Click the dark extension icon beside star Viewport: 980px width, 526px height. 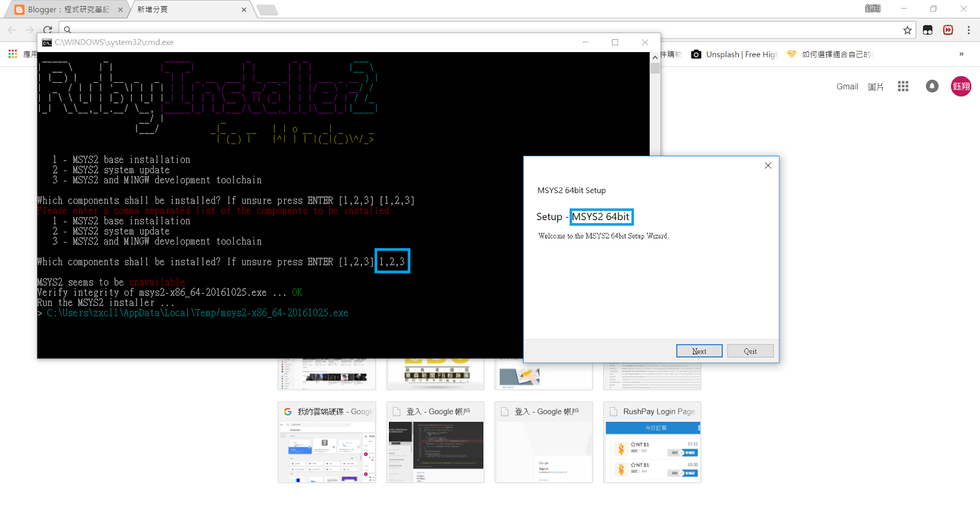click(927, 30)
